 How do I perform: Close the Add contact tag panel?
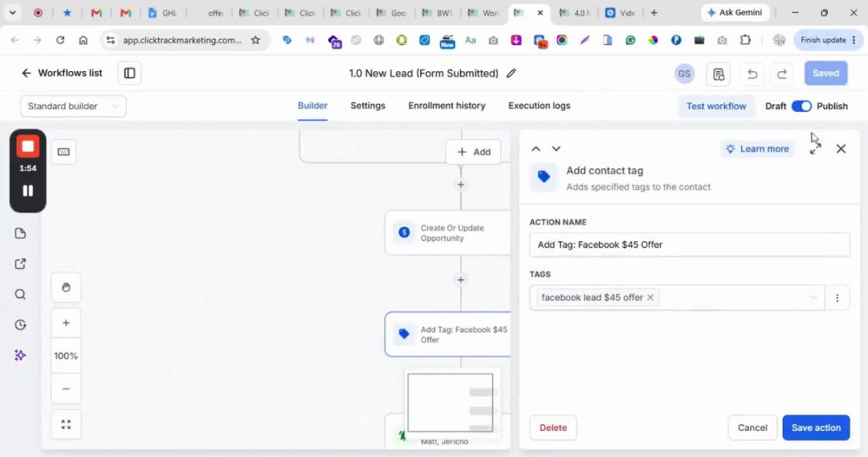point(841,149)
